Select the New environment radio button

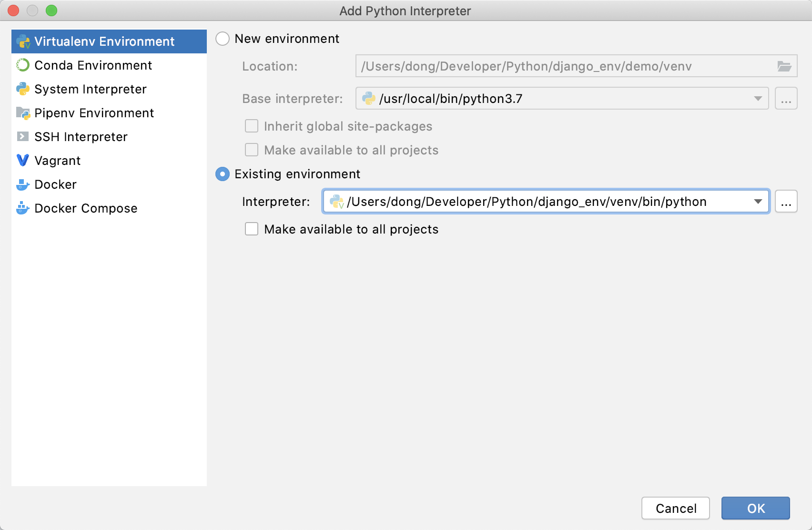tap(223, 39)
